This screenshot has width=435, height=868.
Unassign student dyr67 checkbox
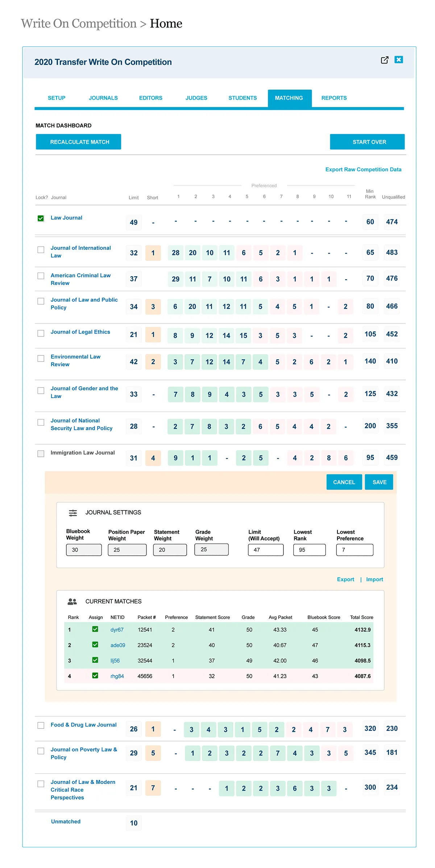[x=95, y=629]
